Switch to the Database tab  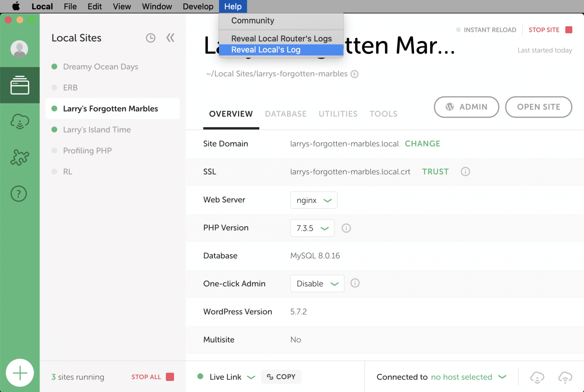[286, 114]
